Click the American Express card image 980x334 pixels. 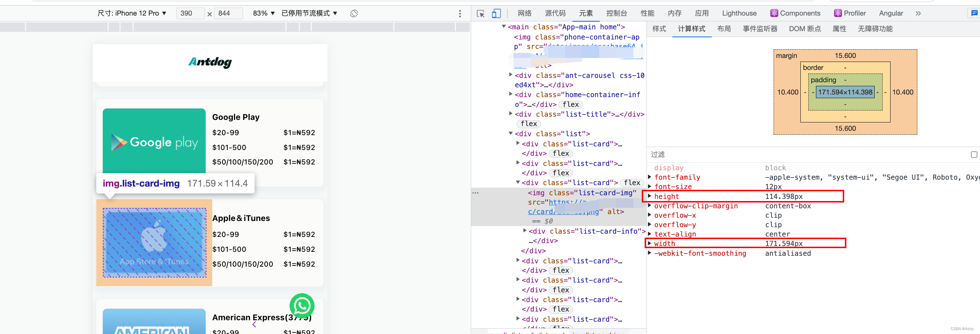pos(154,321)
